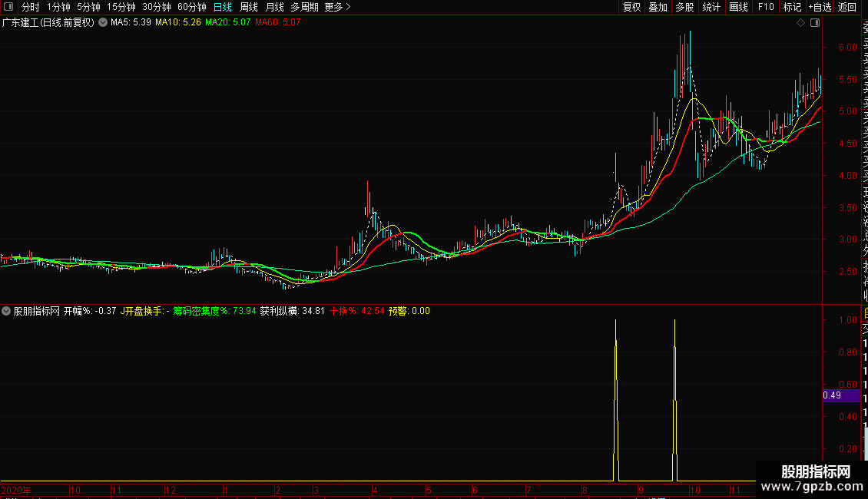Click the 6.00 price axis label
This screenshot has height=499, width=868.
(847, 48)
